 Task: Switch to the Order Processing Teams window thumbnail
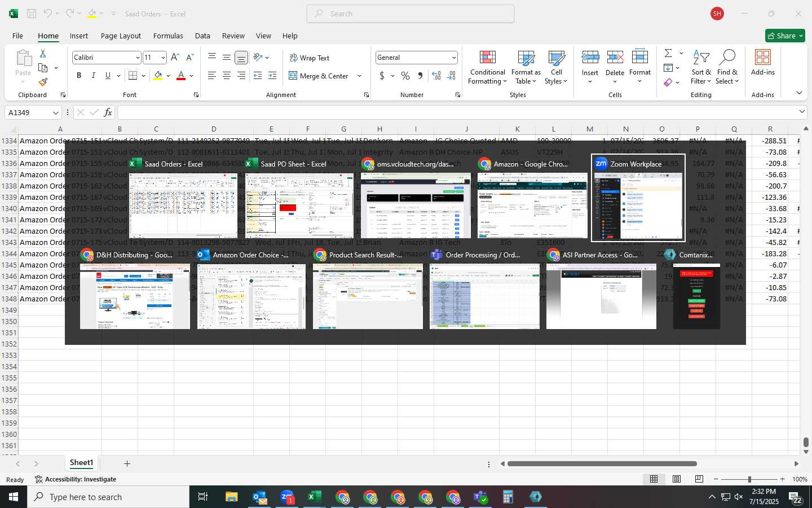click(x=484, y=289)
